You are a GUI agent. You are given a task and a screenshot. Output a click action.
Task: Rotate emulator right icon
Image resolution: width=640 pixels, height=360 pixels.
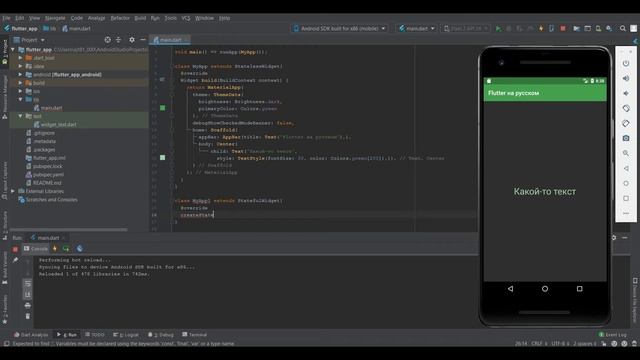[626, 123]
